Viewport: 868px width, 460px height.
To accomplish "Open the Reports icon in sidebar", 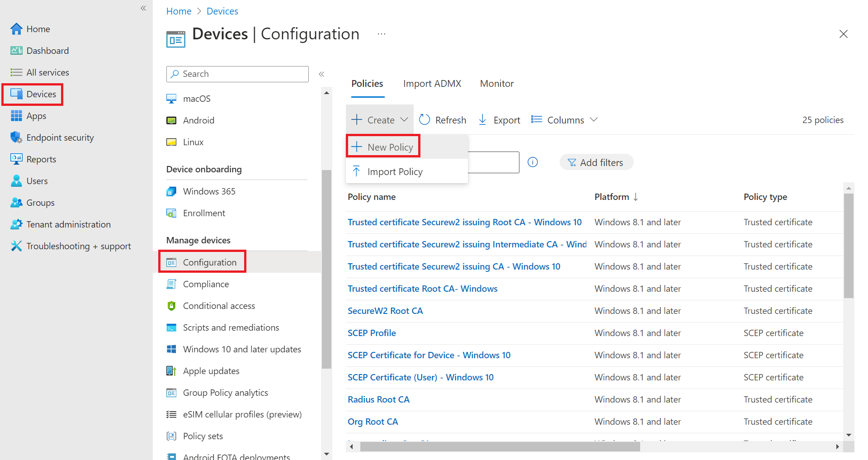I will coord(16,159).
